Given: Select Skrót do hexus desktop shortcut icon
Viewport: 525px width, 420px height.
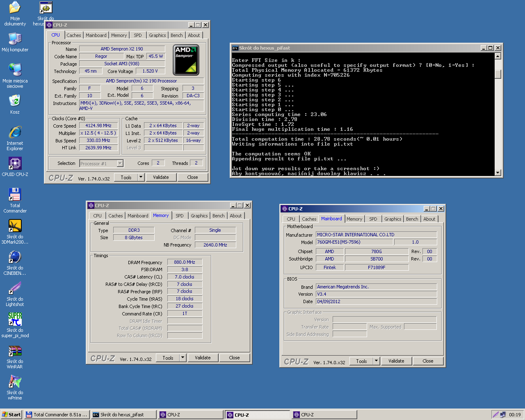Looking at the screenshot, I should click(46, 8).
